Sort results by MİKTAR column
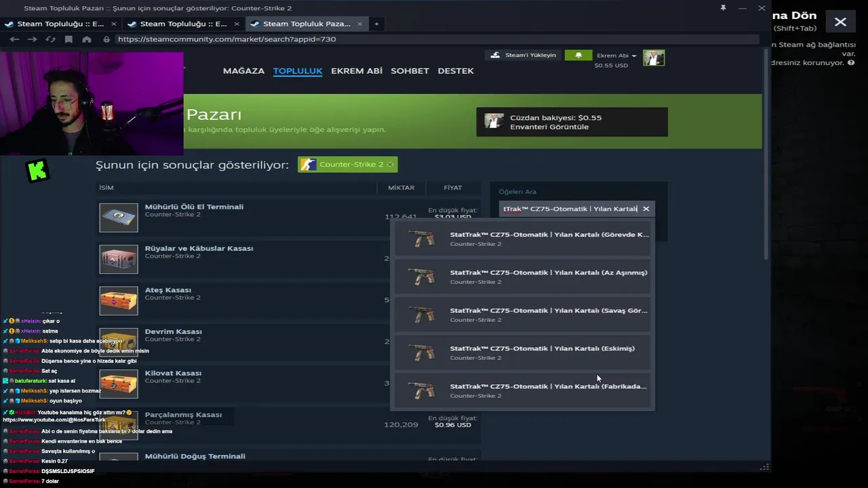Viewport: 868px width, 488px height. click(x=401, y=188)
